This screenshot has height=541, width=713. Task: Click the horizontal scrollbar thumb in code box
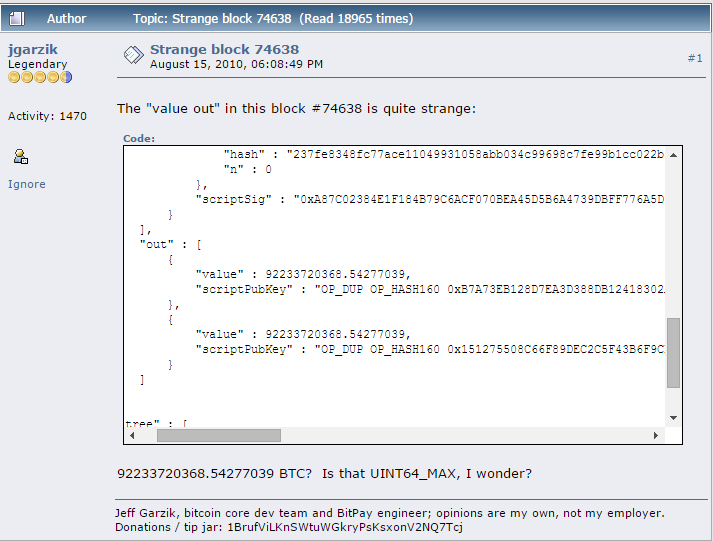219,436
